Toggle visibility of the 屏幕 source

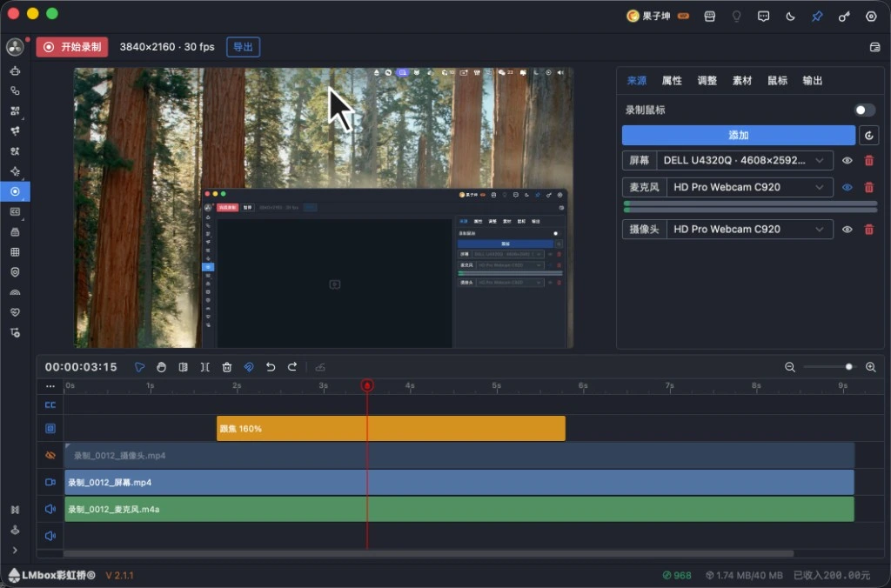(x=847, y=161)
